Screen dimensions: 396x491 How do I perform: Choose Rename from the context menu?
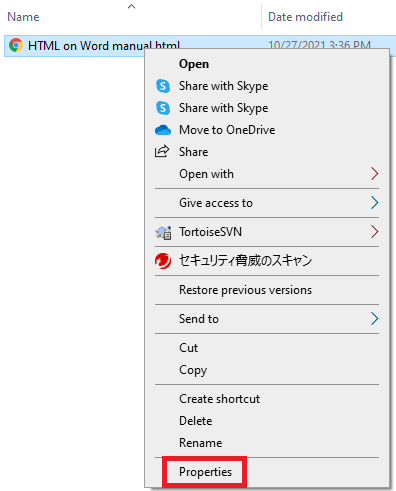point(200,443)
